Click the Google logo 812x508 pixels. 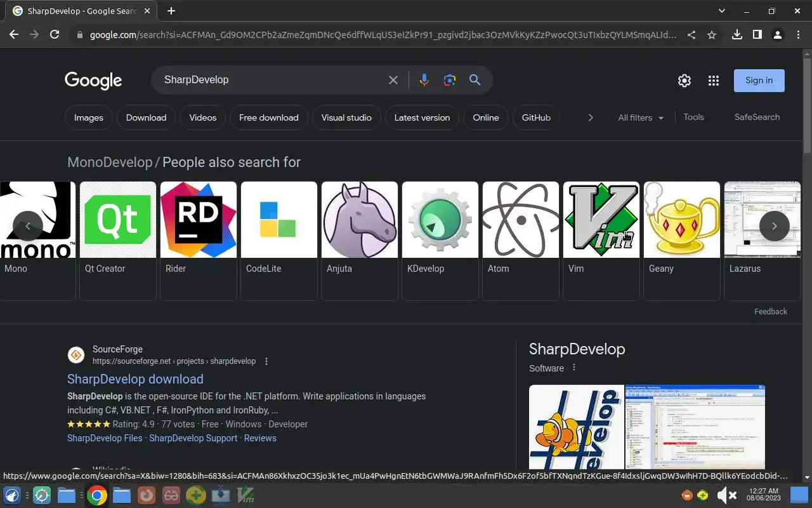pyautogui.click(x=93, y=80)
